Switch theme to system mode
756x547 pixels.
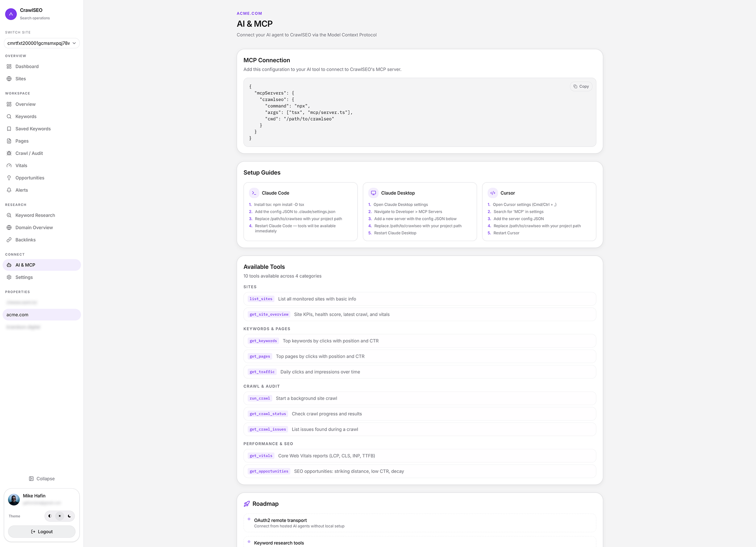(50, 516)
